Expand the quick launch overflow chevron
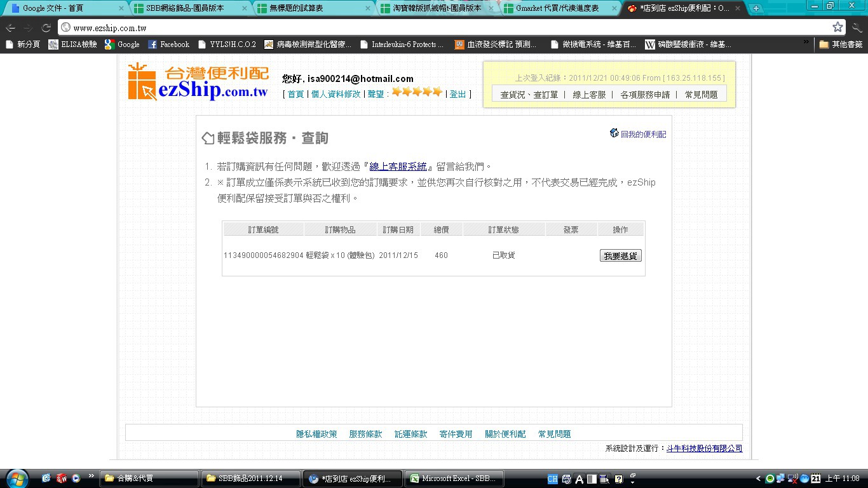The image size is (868, 488). pos(92,476)
